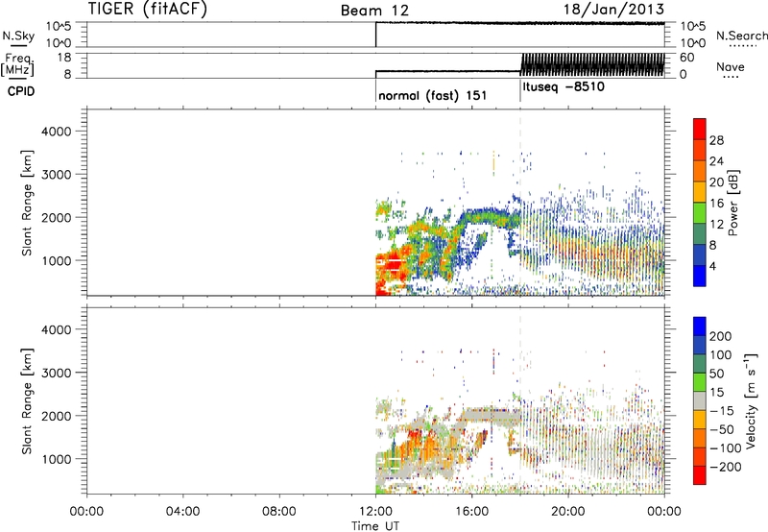Click the 20:00 time tick label
768x532 pixels.
tap(567, 512)
